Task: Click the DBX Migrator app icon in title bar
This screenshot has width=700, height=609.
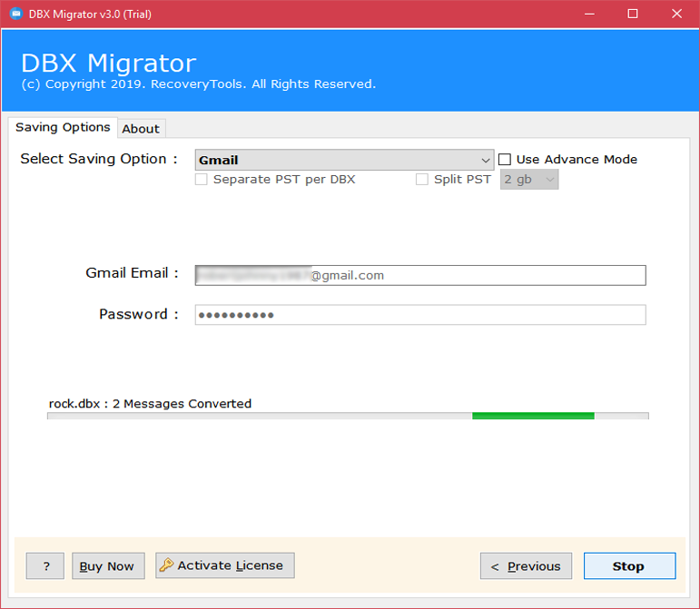Action: [16, 14]
